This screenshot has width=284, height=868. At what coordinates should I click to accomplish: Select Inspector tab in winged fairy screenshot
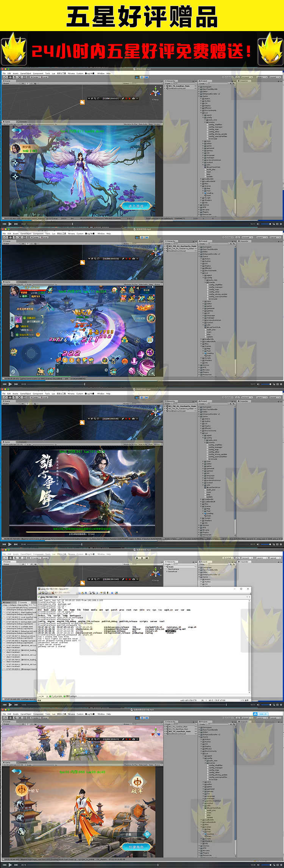[x=243, y=81]
